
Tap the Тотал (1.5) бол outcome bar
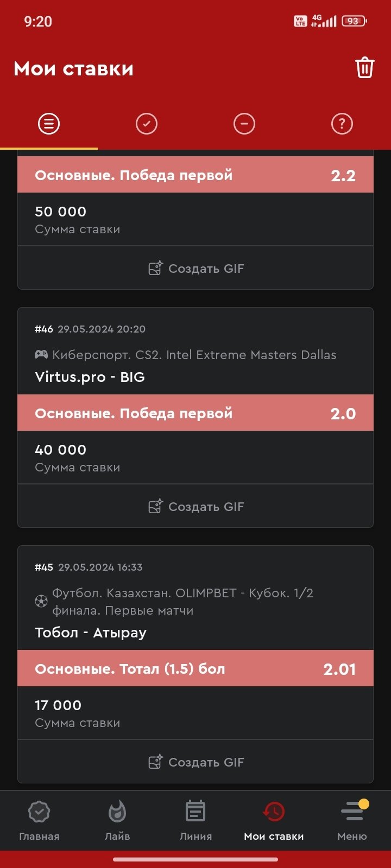pos(195,669)
